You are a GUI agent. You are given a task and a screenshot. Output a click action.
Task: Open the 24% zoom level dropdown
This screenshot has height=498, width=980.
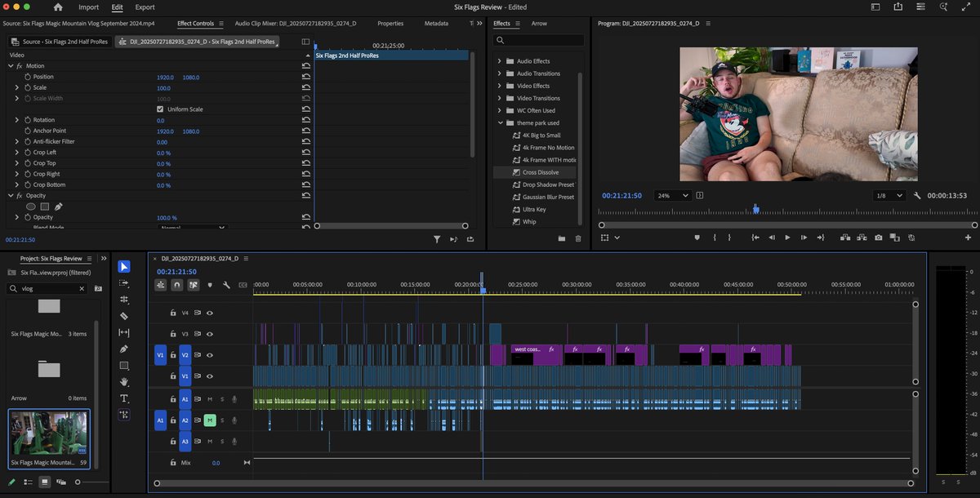[x=673, y=196]
